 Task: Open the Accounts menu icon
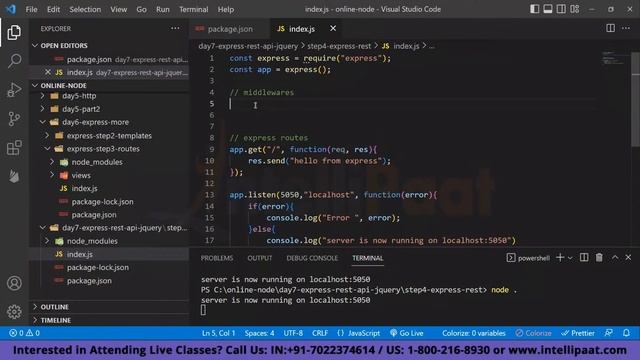pyautogui.click(x=14, y=283)
